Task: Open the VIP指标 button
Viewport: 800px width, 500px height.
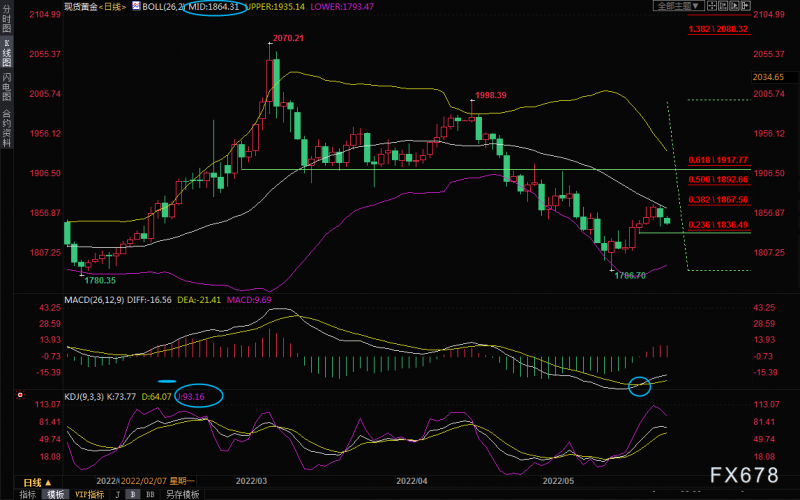Action: point(89,494)
